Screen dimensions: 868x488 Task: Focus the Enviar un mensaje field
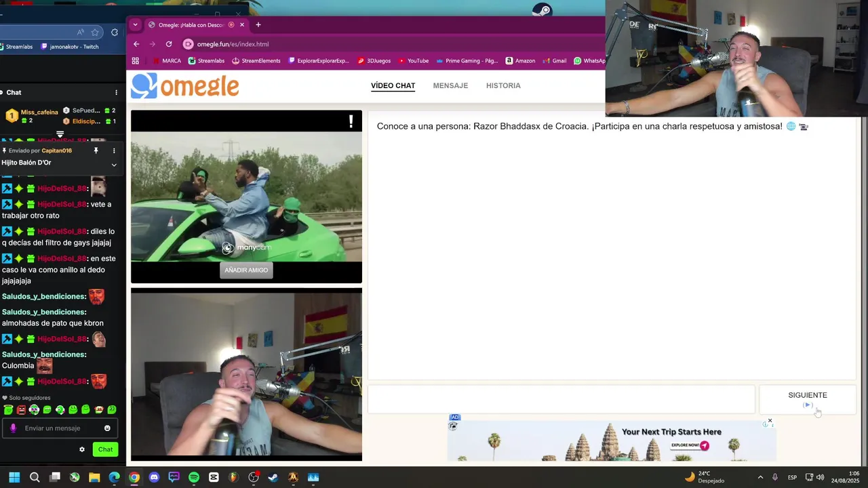tap(59, 428)
